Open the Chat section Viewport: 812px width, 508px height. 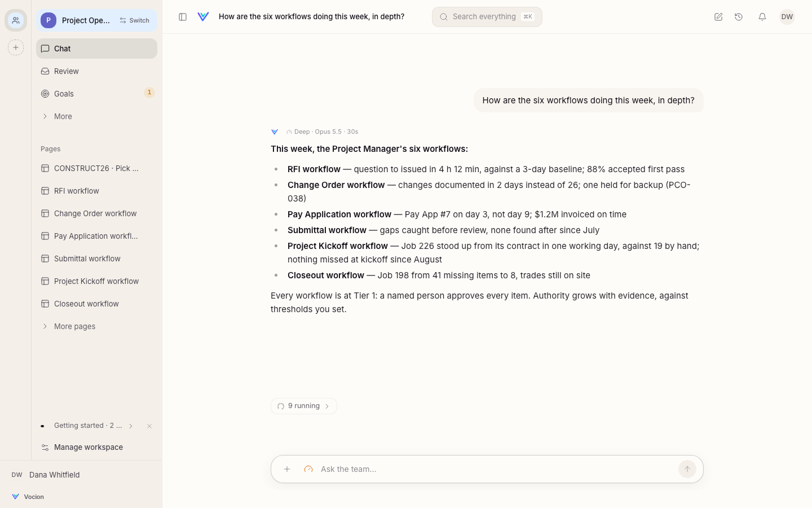pos(97,49)
